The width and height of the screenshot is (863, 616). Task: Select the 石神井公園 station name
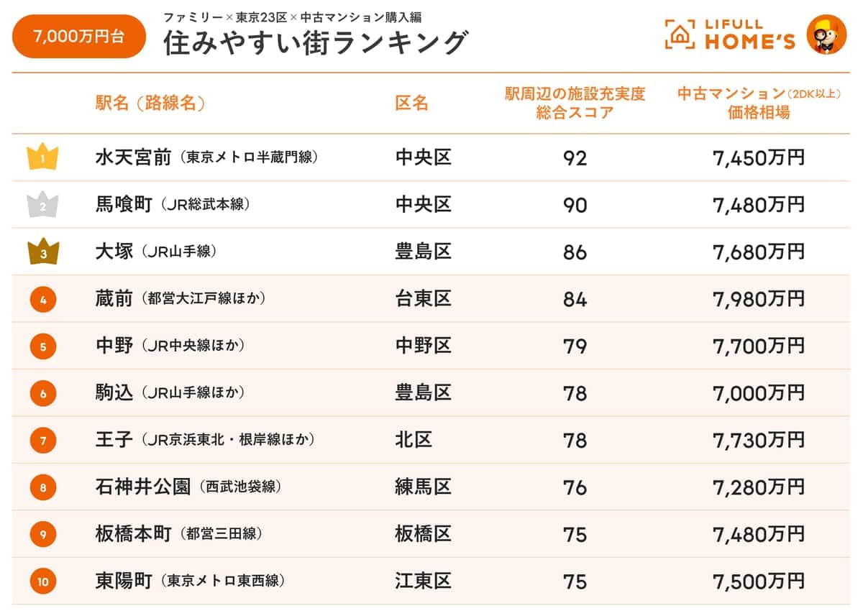[x=142, y=487]
